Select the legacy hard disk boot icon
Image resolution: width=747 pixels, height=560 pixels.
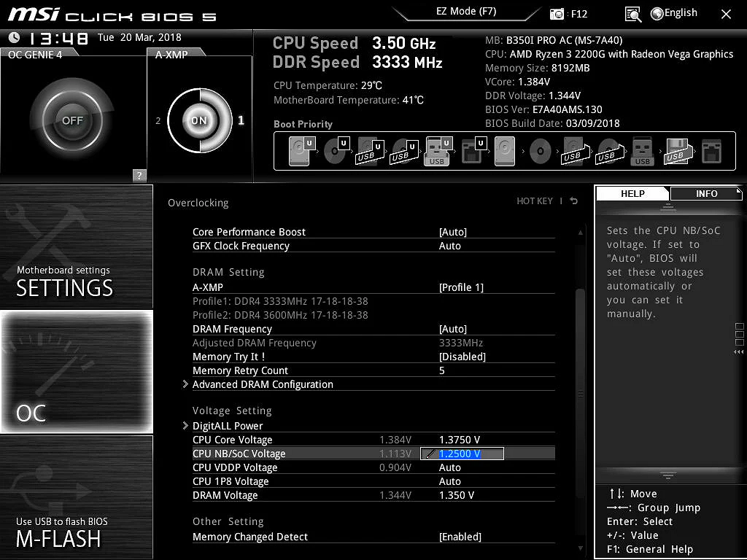click(x=505, y=151)
